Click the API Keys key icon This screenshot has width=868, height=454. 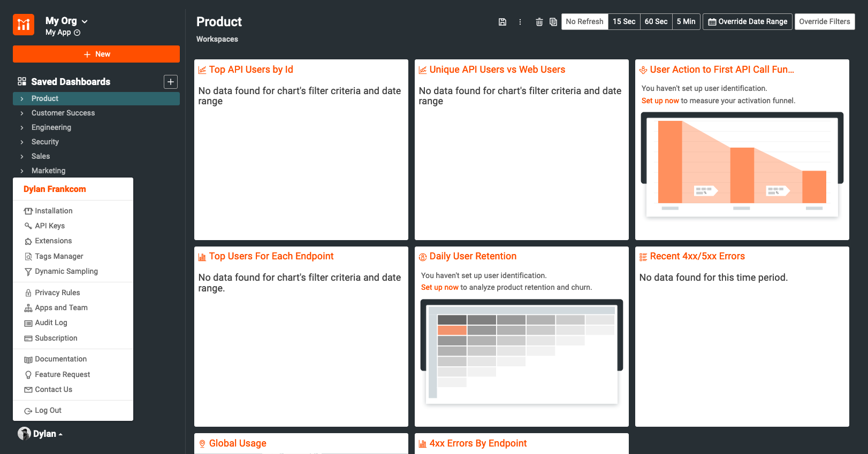coord(28,226)
